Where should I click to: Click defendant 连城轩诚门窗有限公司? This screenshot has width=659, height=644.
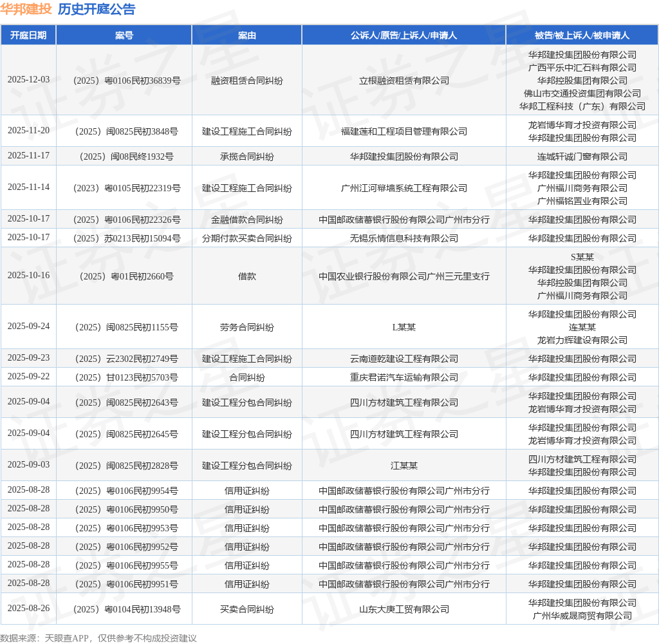pos(582,156)
